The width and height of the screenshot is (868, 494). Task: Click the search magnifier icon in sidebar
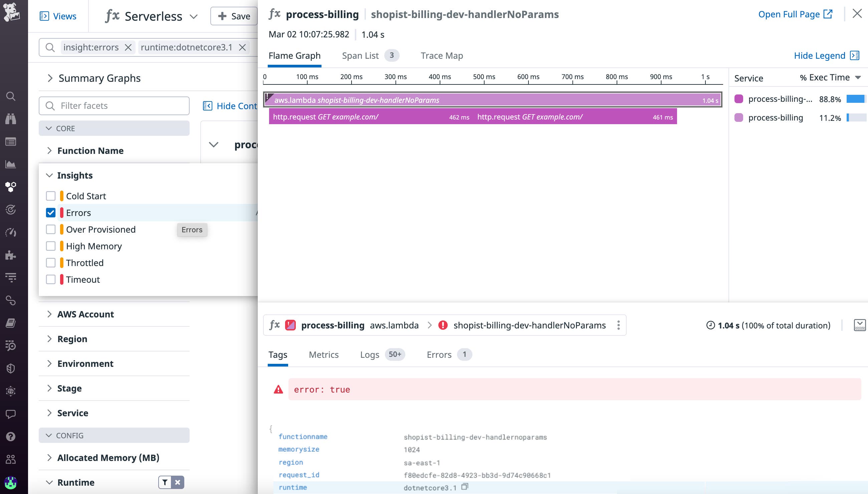coord(11,96)
